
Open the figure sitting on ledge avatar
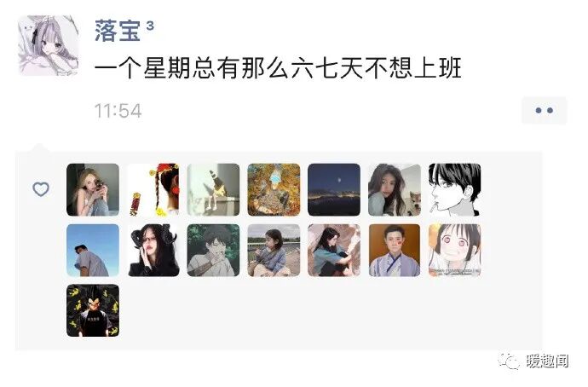213,190
